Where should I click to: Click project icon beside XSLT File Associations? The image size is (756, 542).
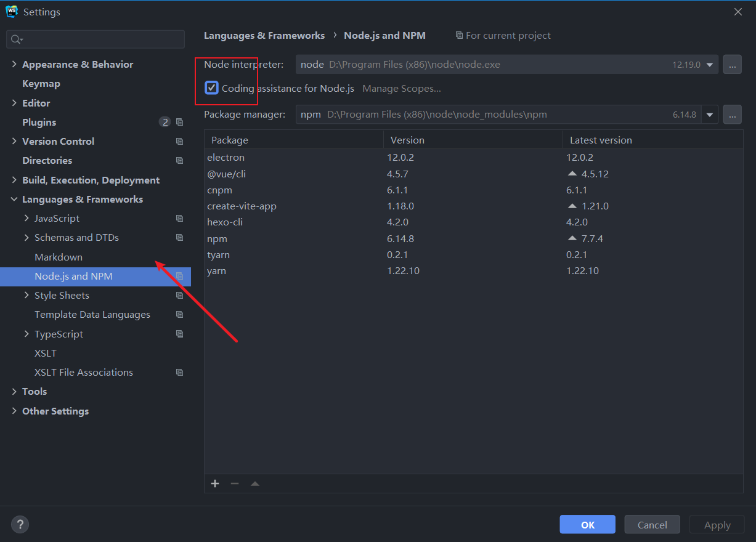tap(179, 372)
